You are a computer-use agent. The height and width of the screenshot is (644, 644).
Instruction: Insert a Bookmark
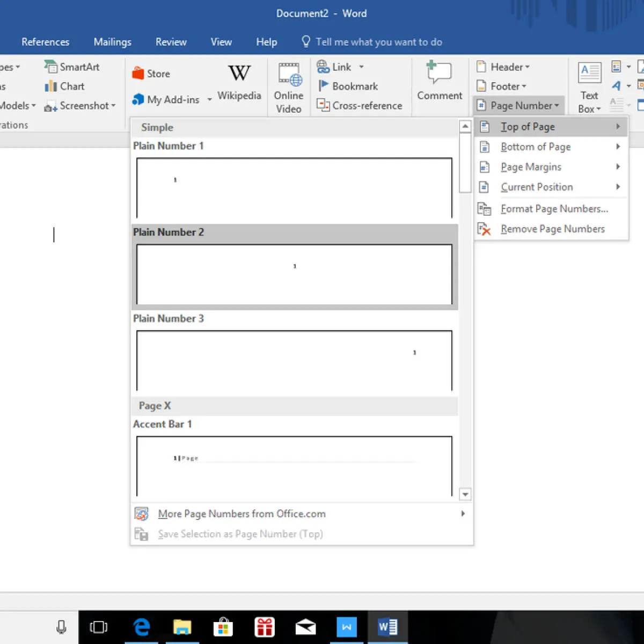[x=348, y=86]
